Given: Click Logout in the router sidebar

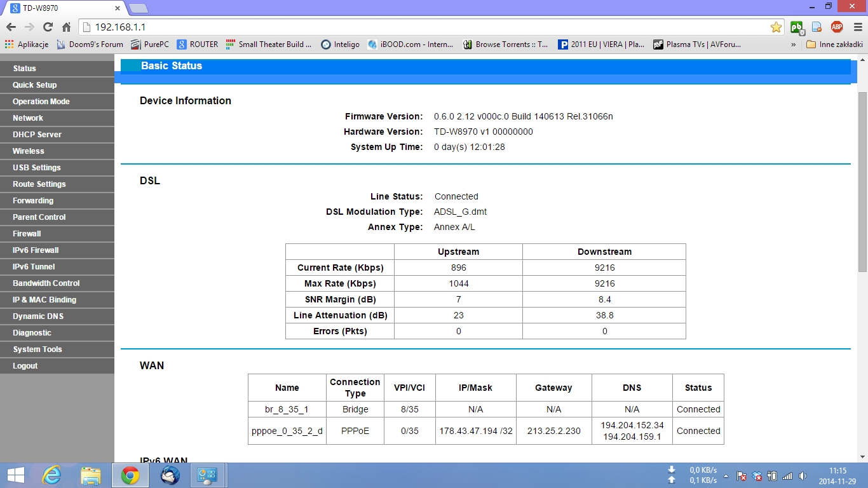Looking at the screenshot, I should tap(25, 366).
